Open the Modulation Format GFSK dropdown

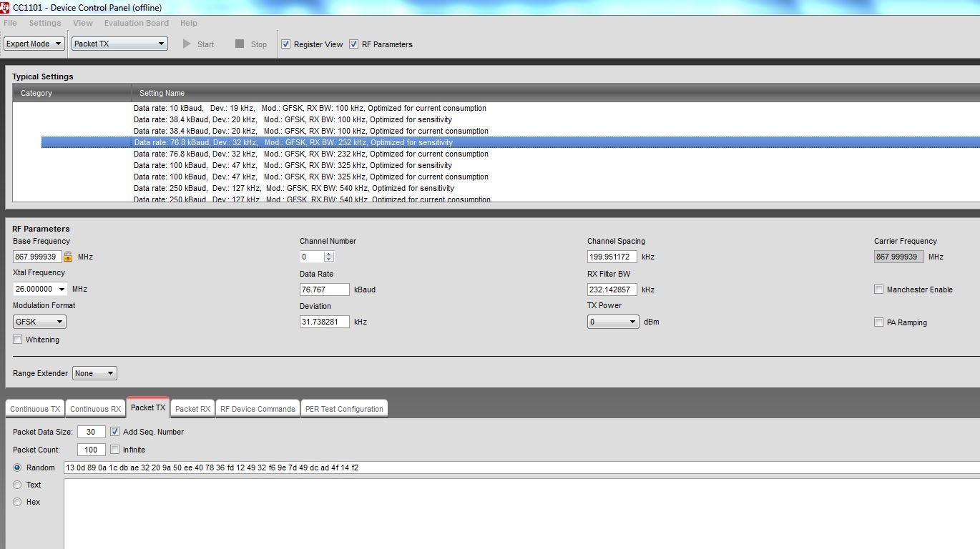click(39, 322)
